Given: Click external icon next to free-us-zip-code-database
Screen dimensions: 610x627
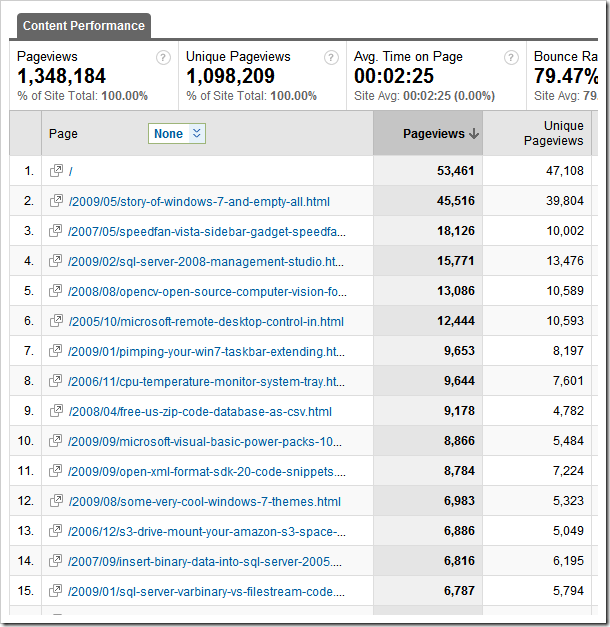Looking at the screenshot, I should pyautogui.click(x=57, y=411).
